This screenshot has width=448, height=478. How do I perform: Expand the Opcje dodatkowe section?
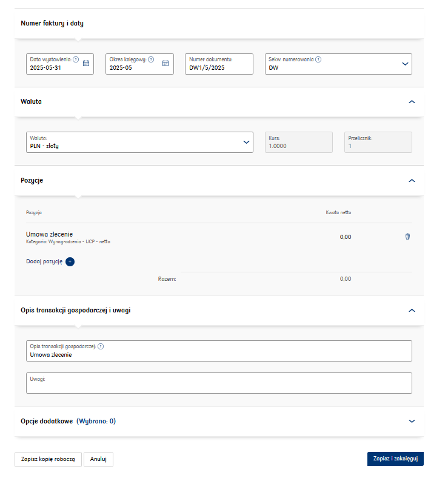click(x=412, y=422)
